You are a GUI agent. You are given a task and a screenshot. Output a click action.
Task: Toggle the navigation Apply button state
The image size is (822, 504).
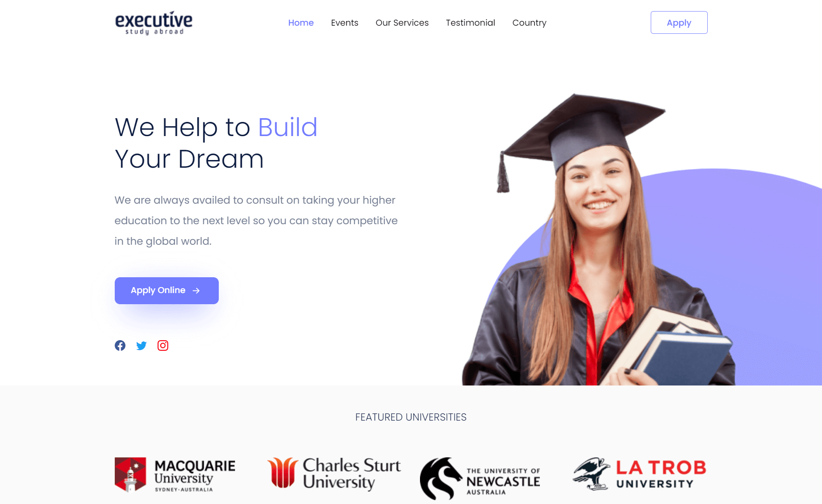click(x=679, y=22)
